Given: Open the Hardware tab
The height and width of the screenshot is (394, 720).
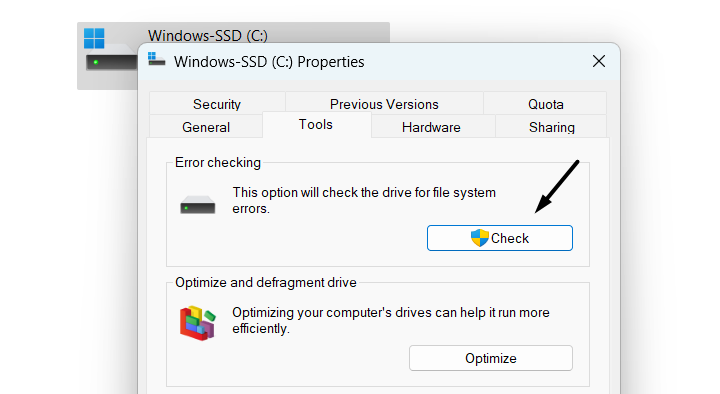Looking at the screenshot, I should point(431,127).
